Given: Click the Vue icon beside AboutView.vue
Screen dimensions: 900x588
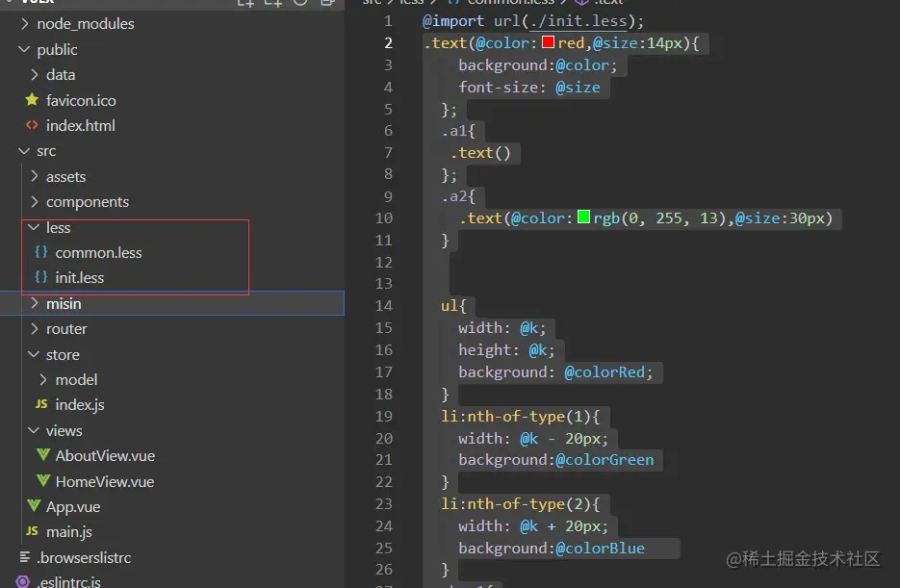Looking at the screenshot, I should point(43,455).
